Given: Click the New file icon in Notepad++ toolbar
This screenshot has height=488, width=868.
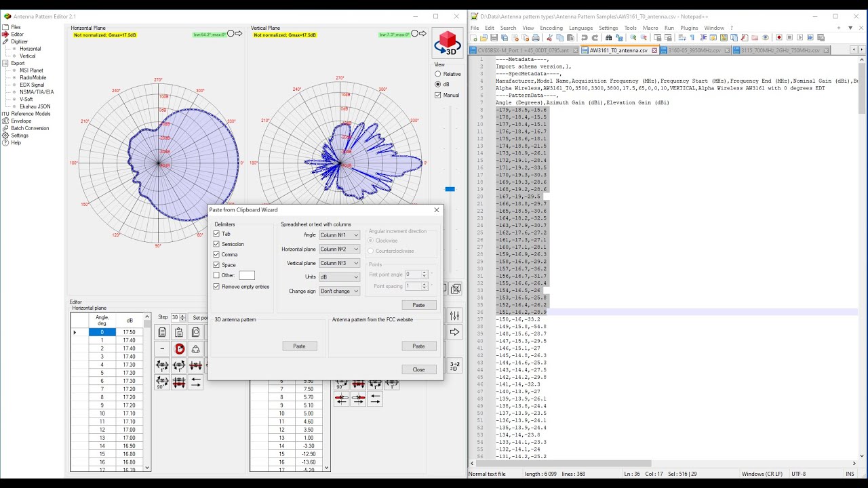Looking at the screenshot, I should click(x=474, y=38).
